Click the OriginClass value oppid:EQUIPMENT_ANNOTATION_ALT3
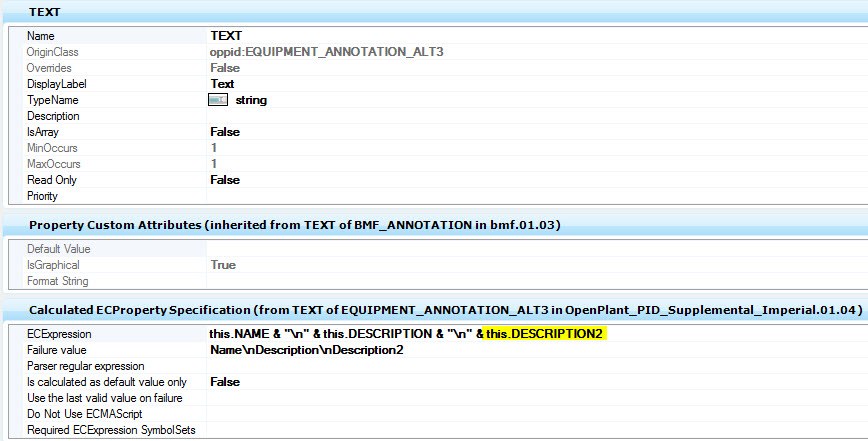Viewport: 868px width, 441px height. [x=327, y=52]
